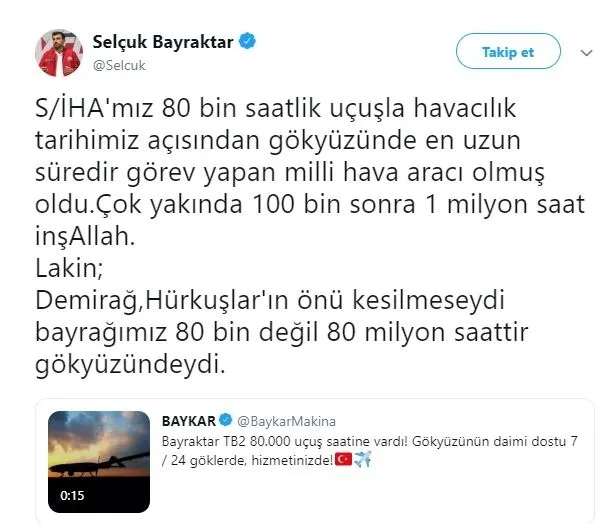Play the drone sunset video thumbnail
This screenshot has height=524, width=602.
[99, 462]
